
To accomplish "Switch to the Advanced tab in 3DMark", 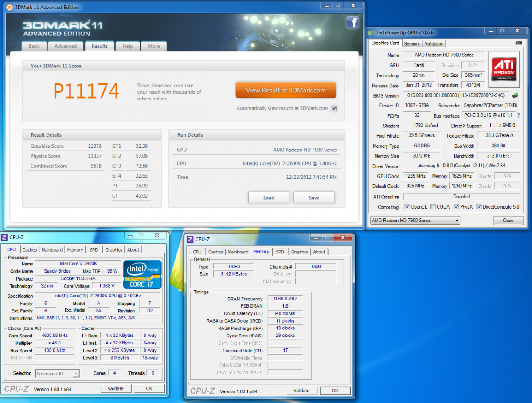I will tap(66, 46).
